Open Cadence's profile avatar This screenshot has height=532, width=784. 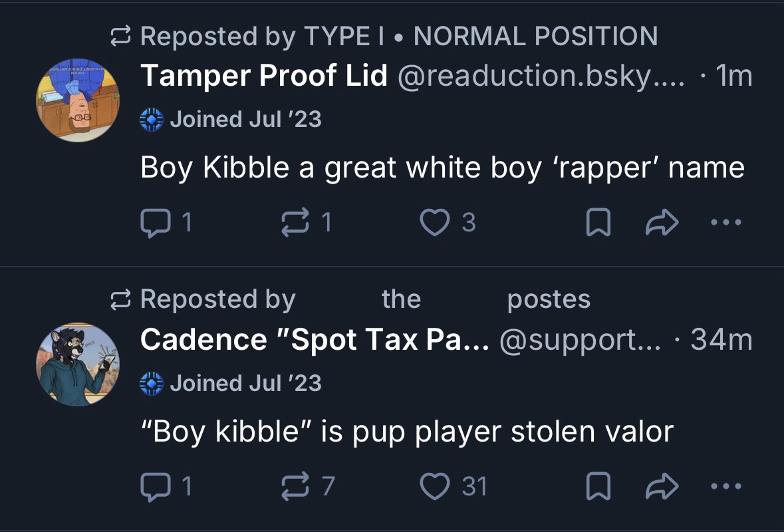point(78,364)
